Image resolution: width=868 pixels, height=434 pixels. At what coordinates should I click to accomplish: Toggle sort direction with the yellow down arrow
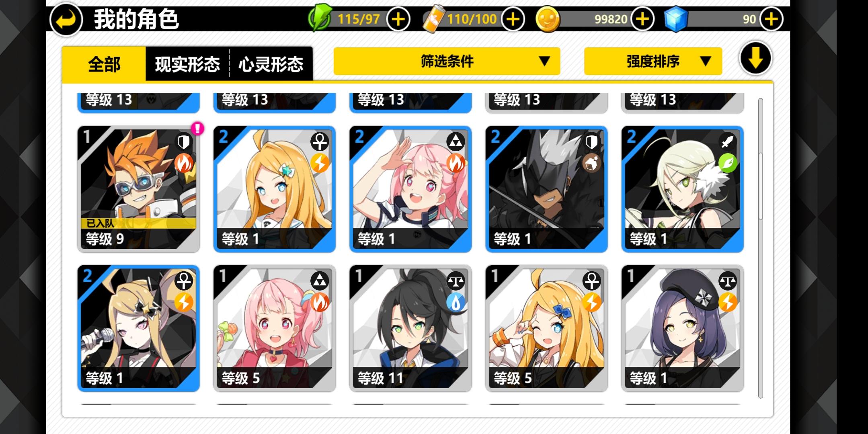point(755,59)
